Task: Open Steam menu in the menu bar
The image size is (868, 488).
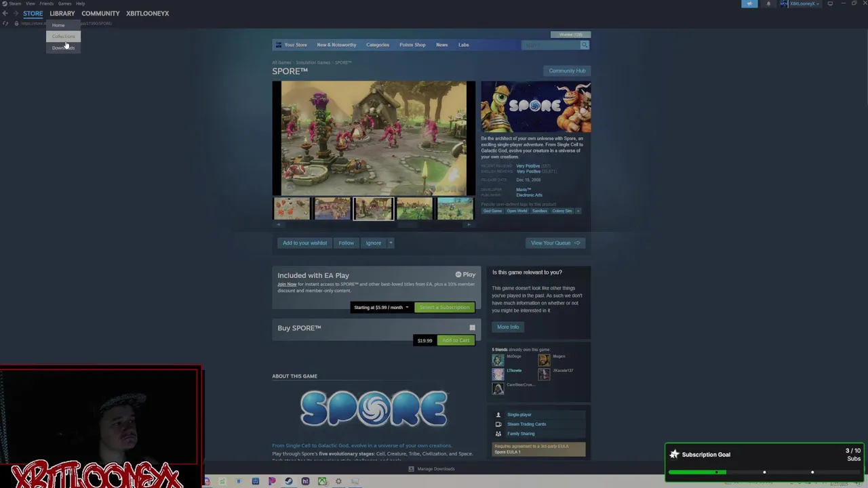Action: point(15,3)
